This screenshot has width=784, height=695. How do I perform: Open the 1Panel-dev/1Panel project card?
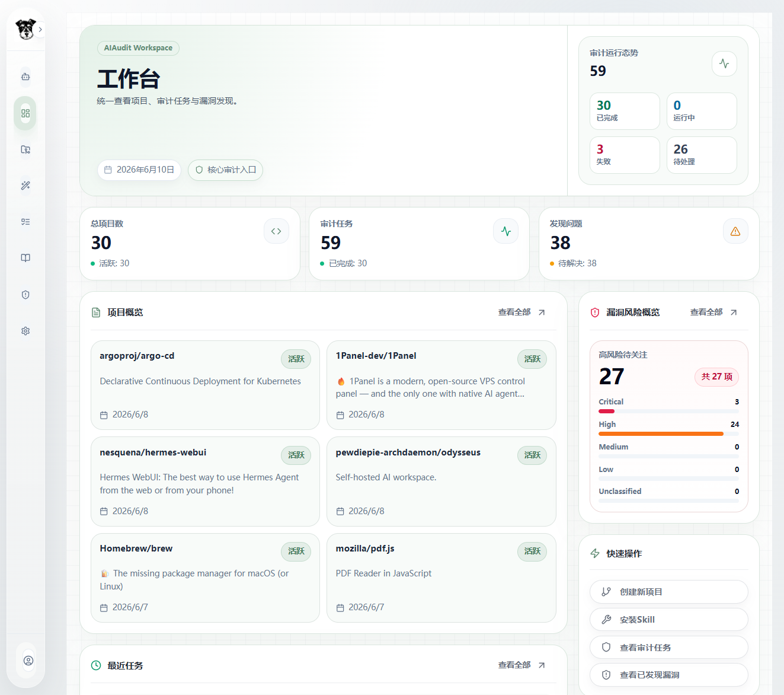pos(441,385)
